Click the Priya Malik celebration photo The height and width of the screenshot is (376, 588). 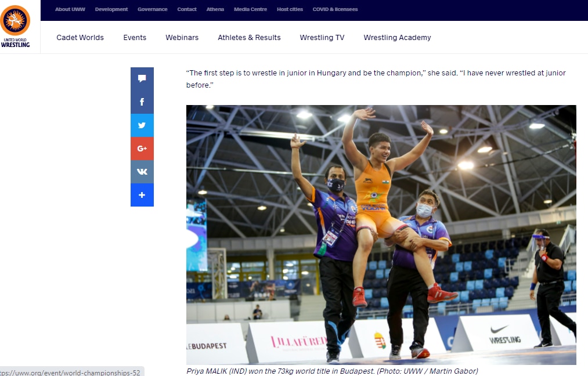[381, 234]
